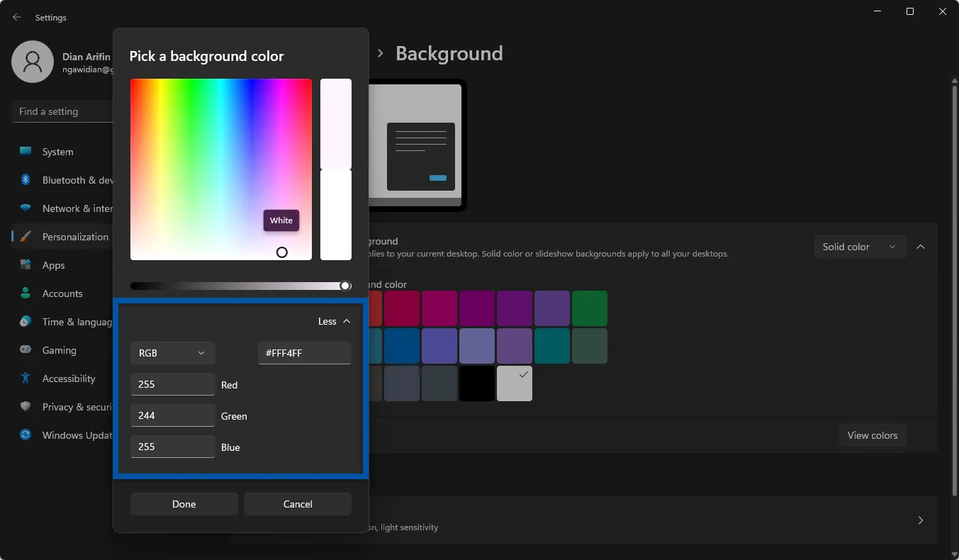Open the RGB color format dropdown
The height and width of the screenshot is (560, 959).
coord(172,352)
